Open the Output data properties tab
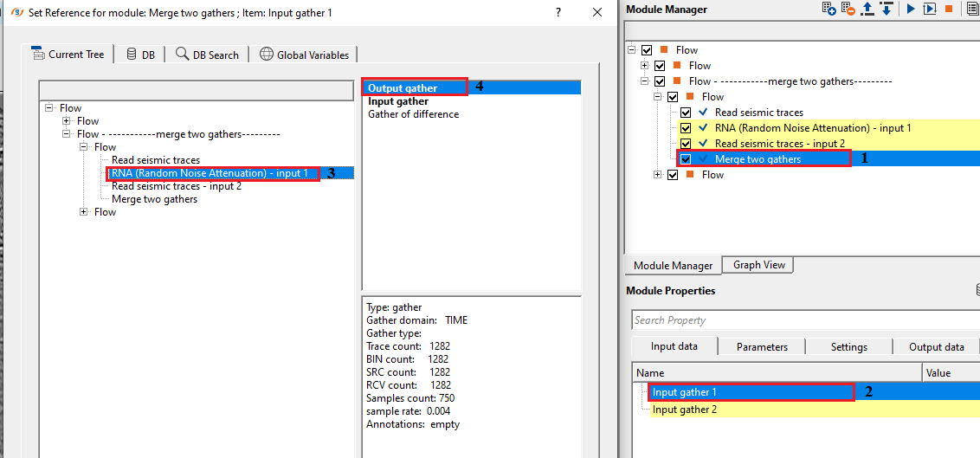This screenshot has height=458, width=980. [936, 347]
